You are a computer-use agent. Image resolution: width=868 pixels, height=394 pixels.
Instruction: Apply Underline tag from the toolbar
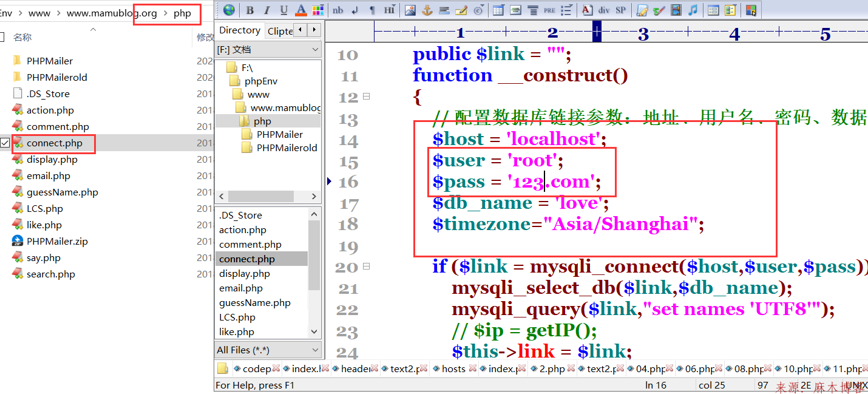[x=284, y=10]
